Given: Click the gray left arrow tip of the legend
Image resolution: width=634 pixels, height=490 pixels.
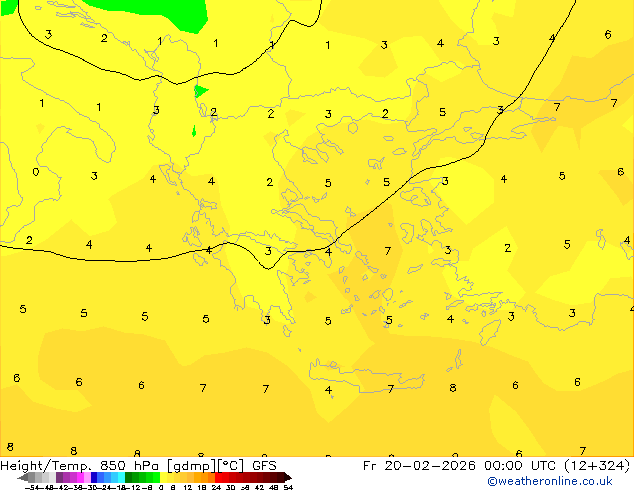Looking at the screenshot, I should pos(22,477).
